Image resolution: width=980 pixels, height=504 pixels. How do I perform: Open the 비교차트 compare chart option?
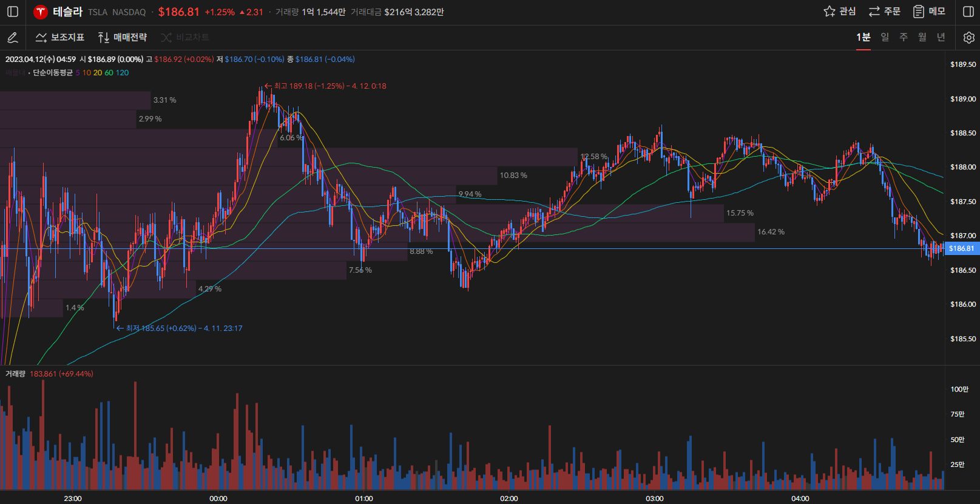[185, 38]
